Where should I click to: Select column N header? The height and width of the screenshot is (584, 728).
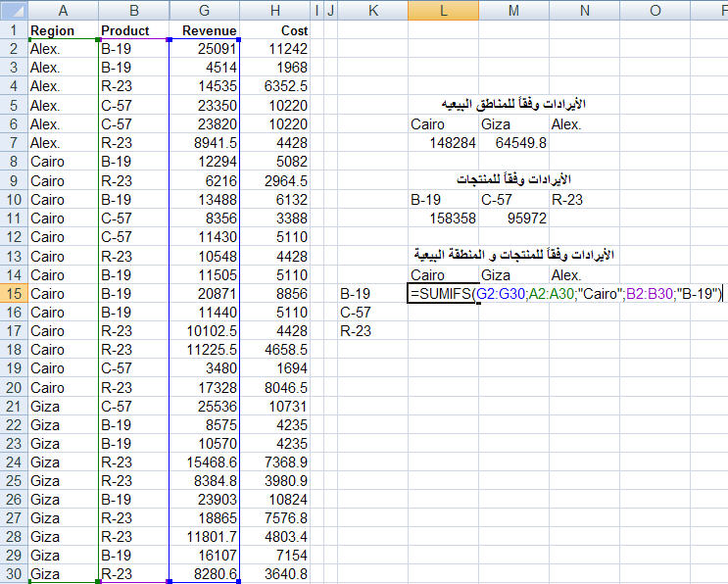pos(585,10)
